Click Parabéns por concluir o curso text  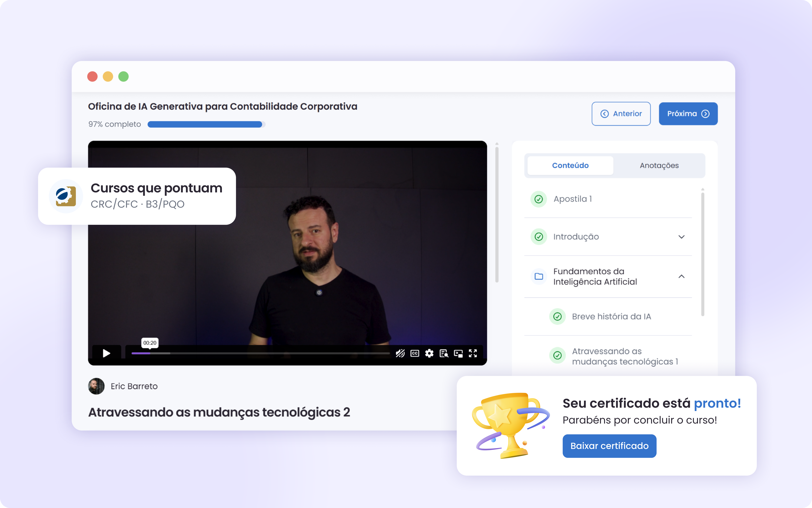[640, 420]
